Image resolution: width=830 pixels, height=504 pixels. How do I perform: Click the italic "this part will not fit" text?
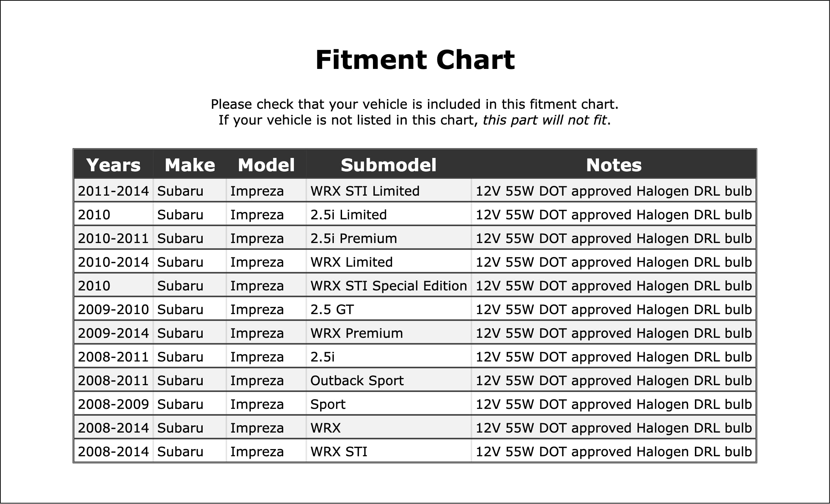(544, 120)
